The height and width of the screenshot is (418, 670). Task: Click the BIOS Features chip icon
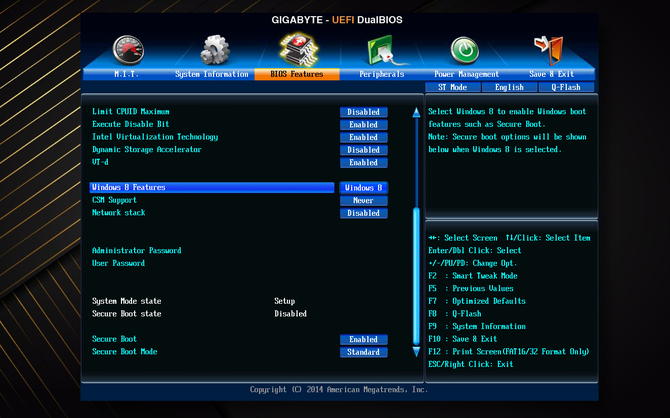[299, 50]
